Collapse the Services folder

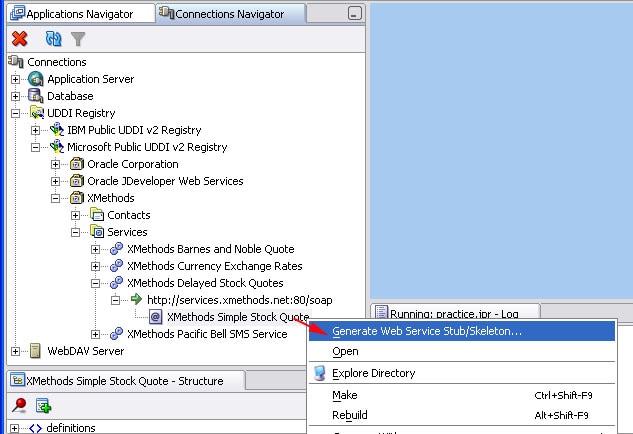coord(75,232)
